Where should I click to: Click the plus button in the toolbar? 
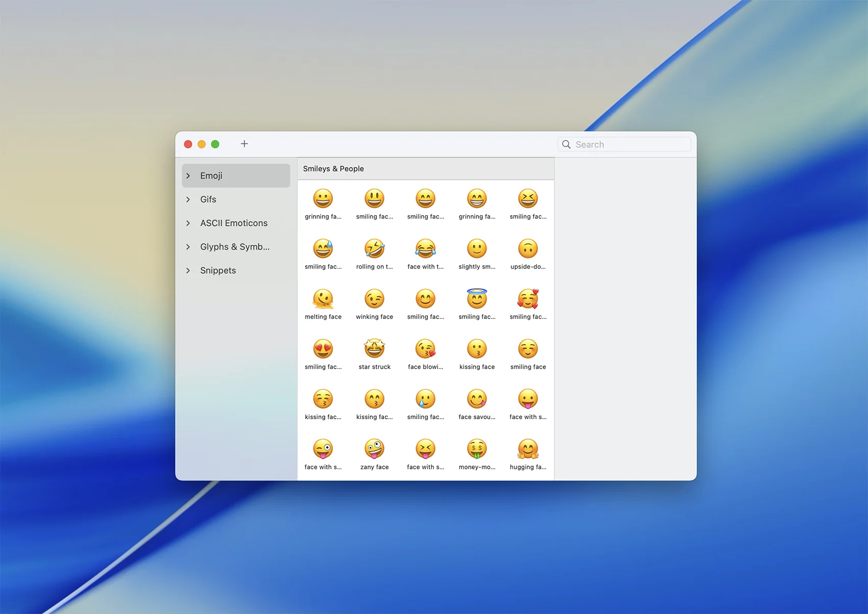(245, 144)
